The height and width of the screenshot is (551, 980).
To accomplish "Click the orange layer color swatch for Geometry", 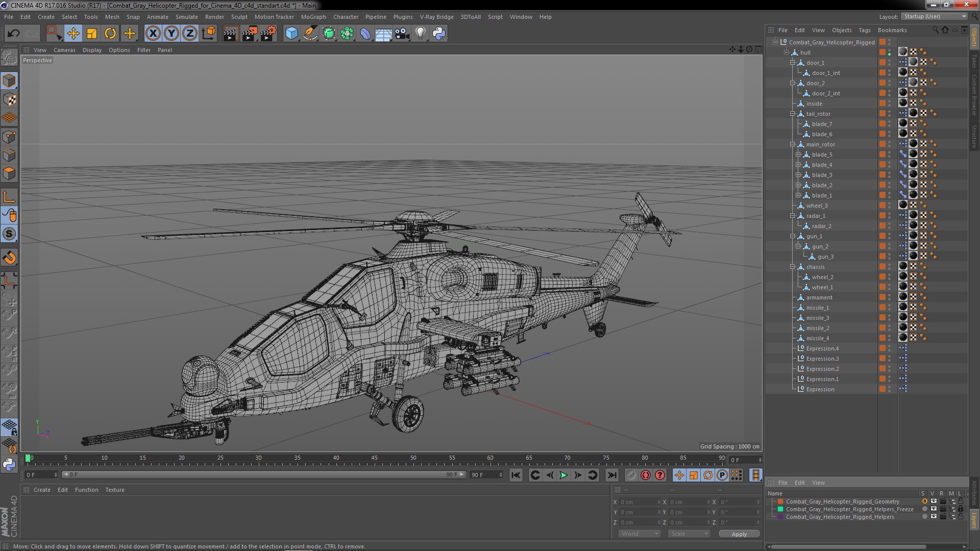I will [780, 502].
